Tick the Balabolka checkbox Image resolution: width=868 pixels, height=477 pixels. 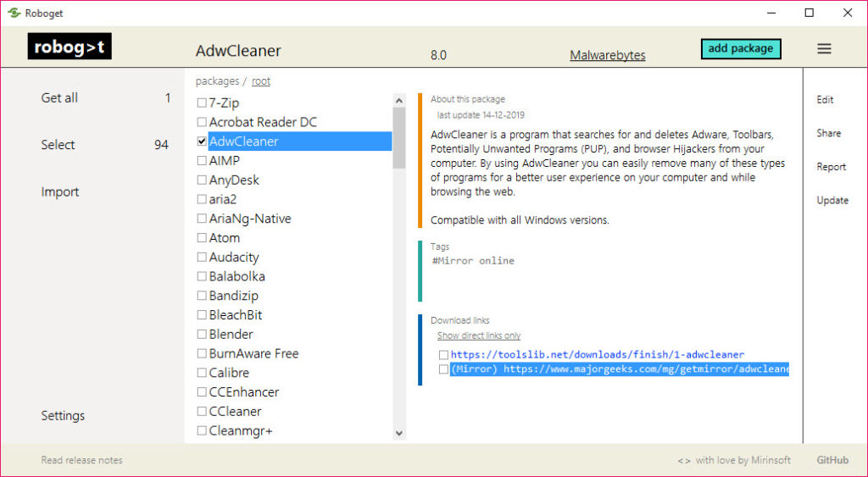pyautogui.click(x=202, y=277)
